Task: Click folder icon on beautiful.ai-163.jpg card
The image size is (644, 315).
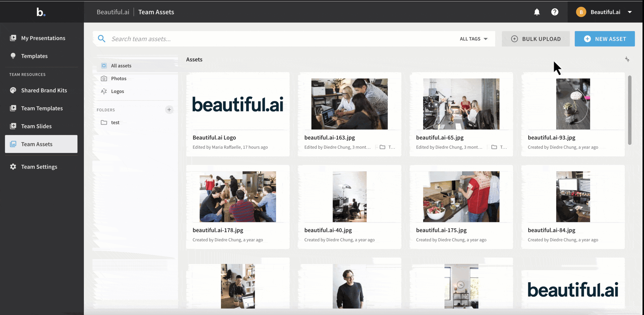Action: click(382, 147)
